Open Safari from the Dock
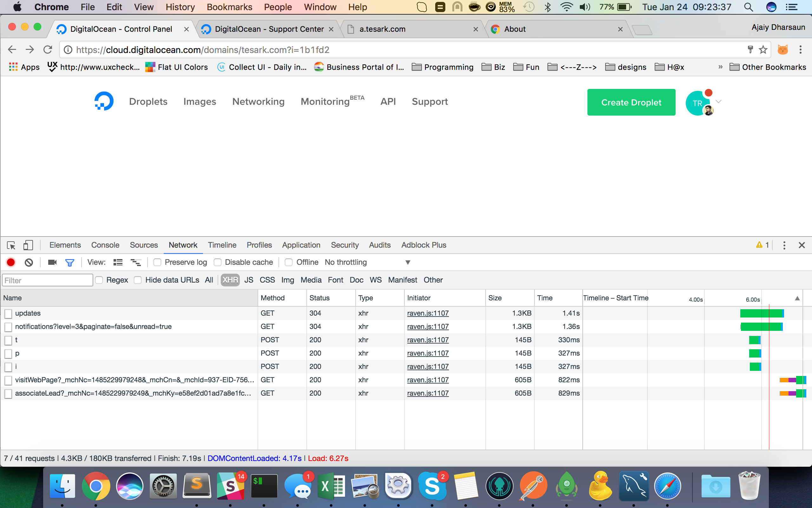Viewport: 812px width, 508px height. [x=667, y=486]
